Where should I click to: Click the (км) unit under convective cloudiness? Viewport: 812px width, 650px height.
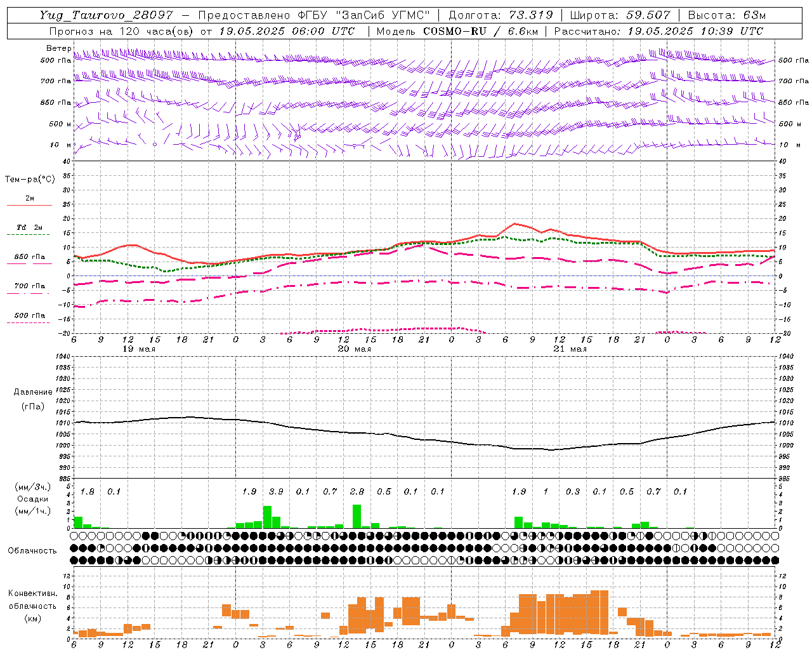32,618
